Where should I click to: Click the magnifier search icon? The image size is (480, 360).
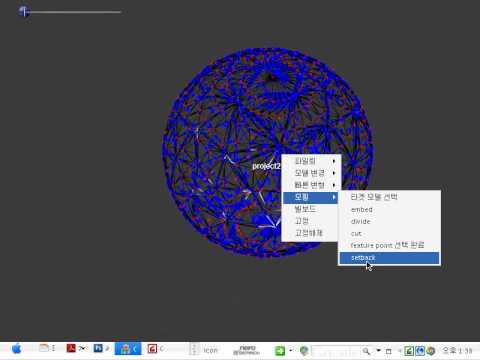pos(366,351)
